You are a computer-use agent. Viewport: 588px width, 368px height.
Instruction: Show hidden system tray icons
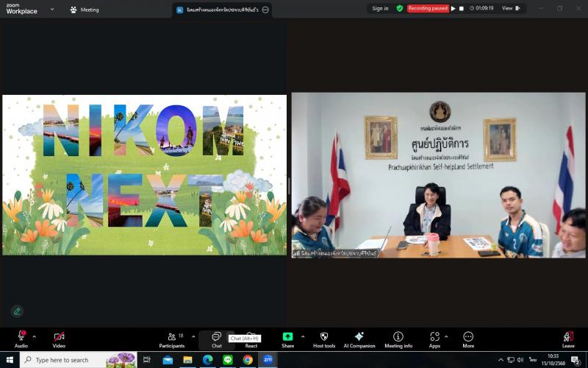(501, 360)
